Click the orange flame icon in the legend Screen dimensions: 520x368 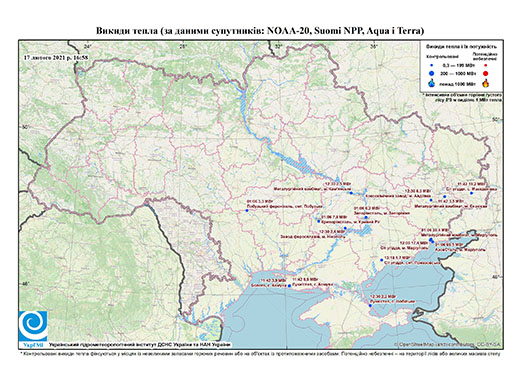486,83
